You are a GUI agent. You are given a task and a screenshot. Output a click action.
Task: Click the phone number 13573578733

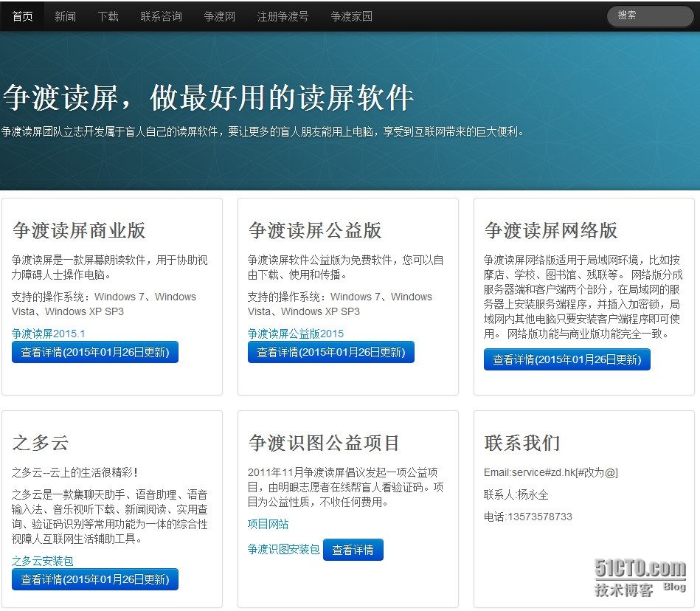tap(540, 517)
